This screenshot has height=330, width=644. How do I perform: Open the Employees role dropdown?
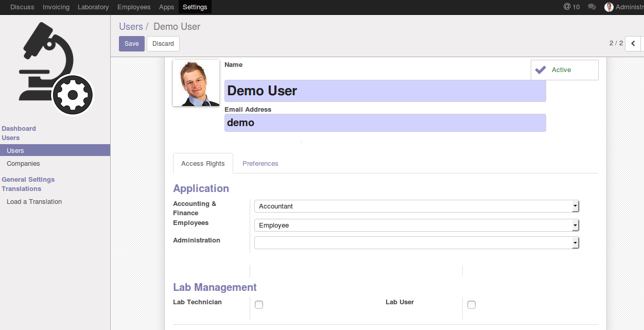(416, 225)
